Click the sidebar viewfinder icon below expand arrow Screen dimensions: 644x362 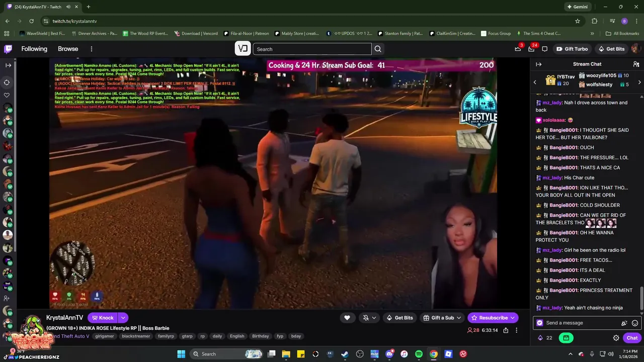pyautogui.click(x=7, y=82)
